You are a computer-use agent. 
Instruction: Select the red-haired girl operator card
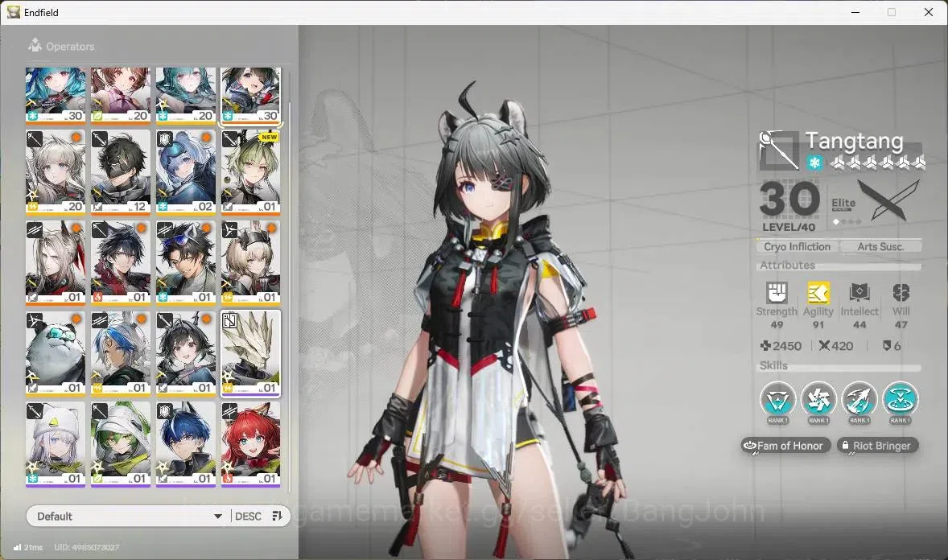[x=251, y=444]
